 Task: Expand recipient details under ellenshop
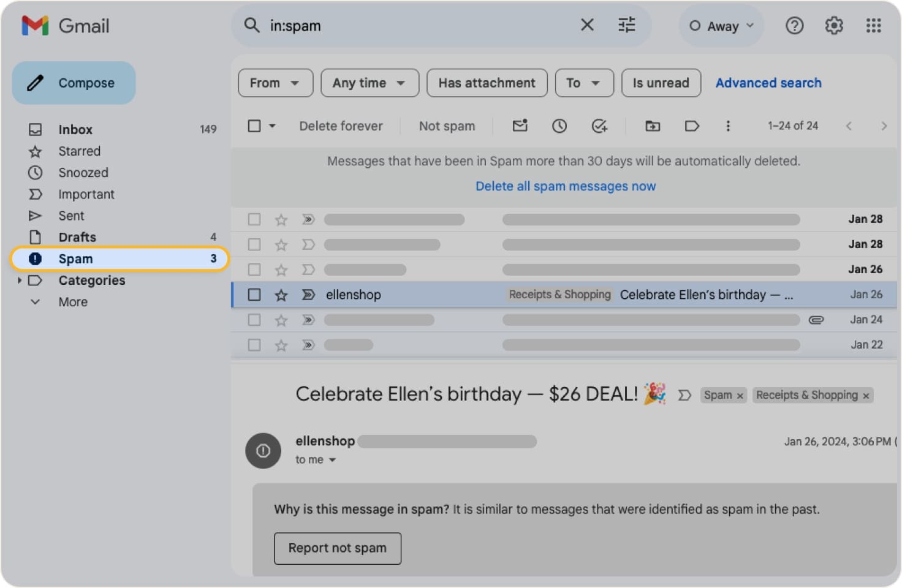[x=333, y=459]
